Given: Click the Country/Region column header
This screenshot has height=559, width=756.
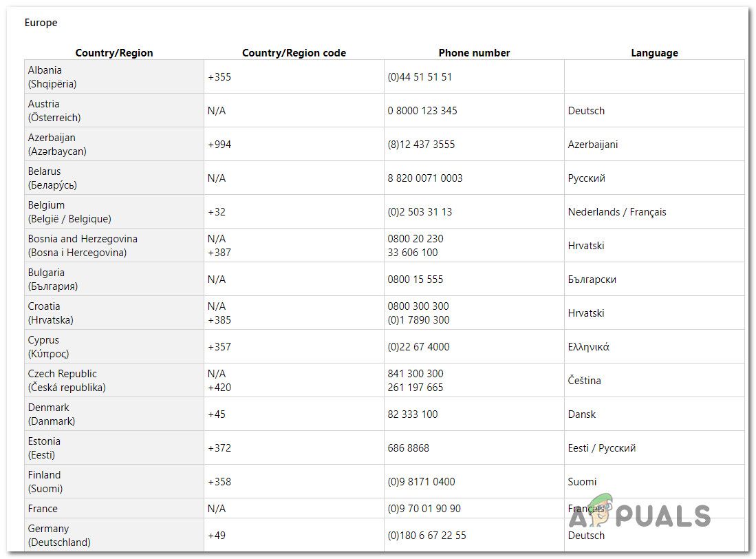Looking at the screenshot, I should tap(114, 53).
